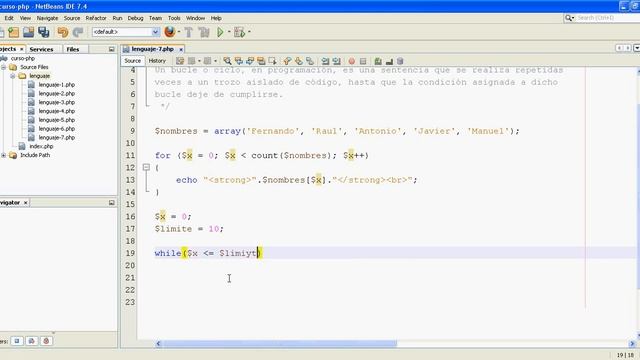This screenshot has width=640, height=360.
Task: Click the Firefox browser selection icon
Action: [169, 32]
